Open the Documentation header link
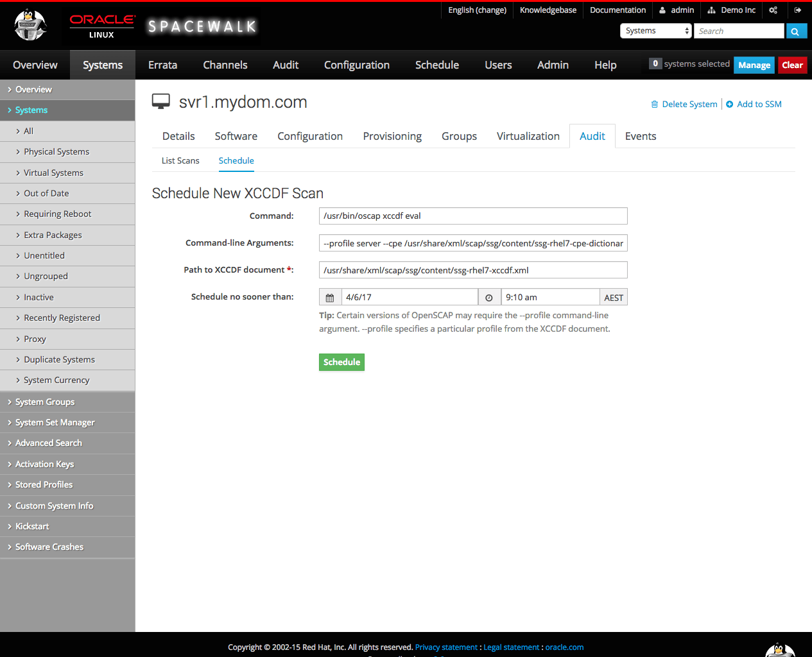812x657 pixels. coord(618,10)
